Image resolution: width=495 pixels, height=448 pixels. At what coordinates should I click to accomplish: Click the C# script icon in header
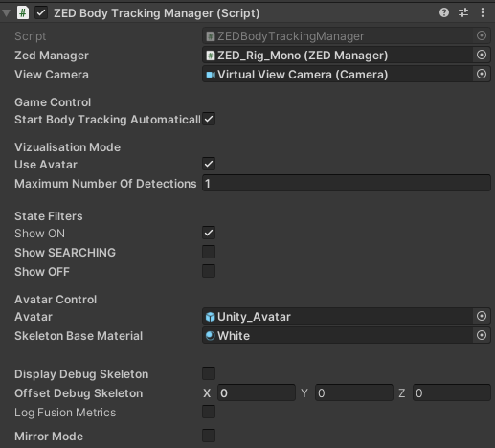tap(23, 13)
